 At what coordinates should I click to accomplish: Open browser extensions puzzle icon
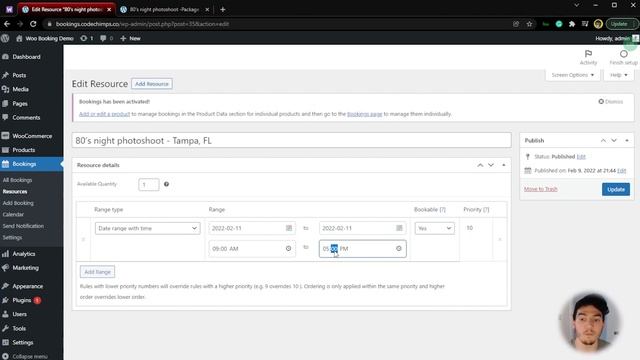click(572, 24)
